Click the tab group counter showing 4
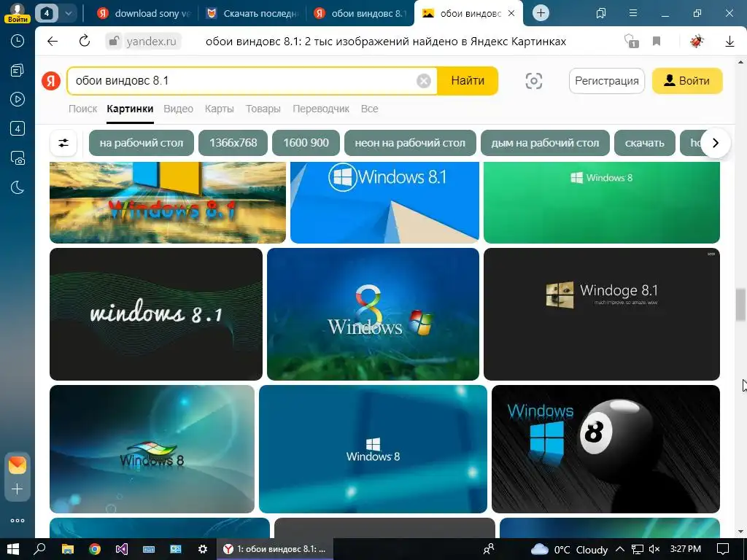 click(46, 13)
